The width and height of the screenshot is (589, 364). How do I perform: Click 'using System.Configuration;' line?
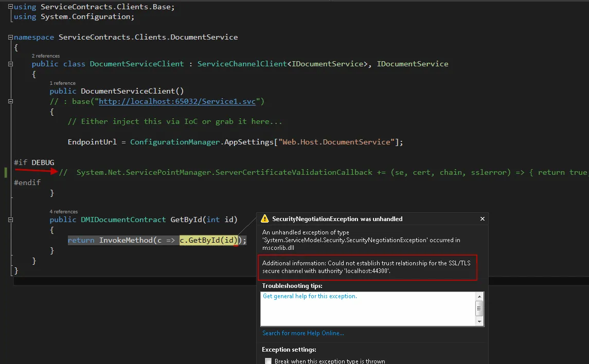(x=74, y=16)
